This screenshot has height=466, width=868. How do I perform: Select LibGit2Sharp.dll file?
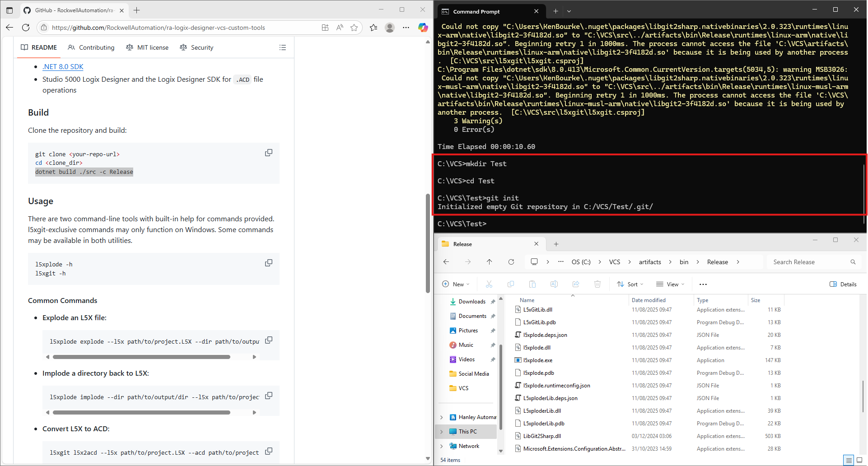coord(541,436)
